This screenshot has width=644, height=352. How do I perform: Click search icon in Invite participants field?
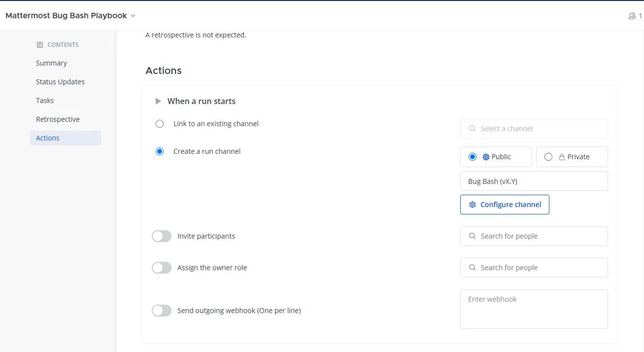(472, 236)
